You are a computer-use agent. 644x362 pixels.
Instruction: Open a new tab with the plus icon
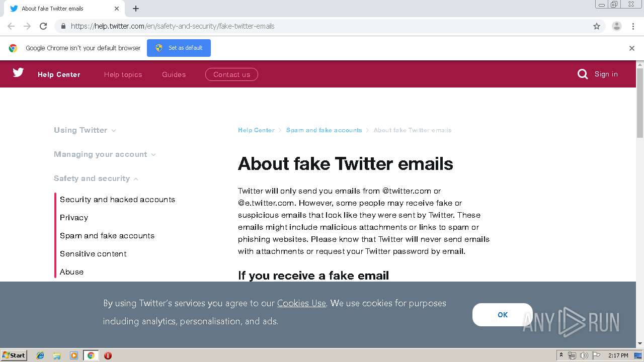(x=136, y=9)
